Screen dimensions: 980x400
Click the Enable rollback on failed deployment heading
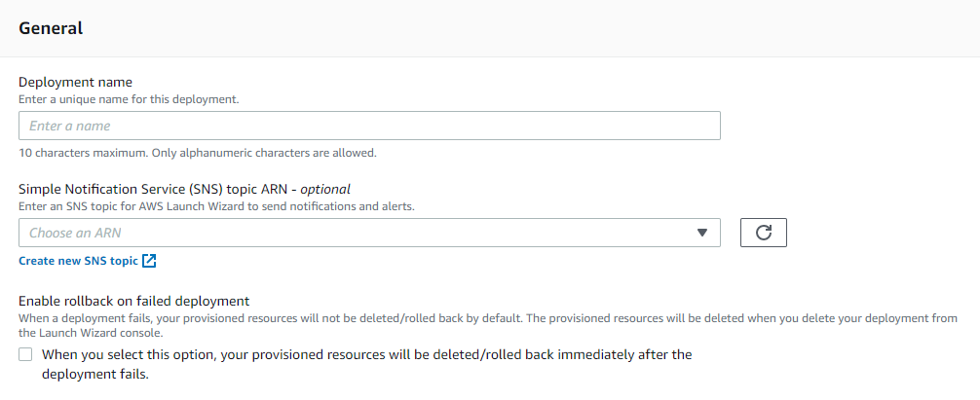point(133,301)
